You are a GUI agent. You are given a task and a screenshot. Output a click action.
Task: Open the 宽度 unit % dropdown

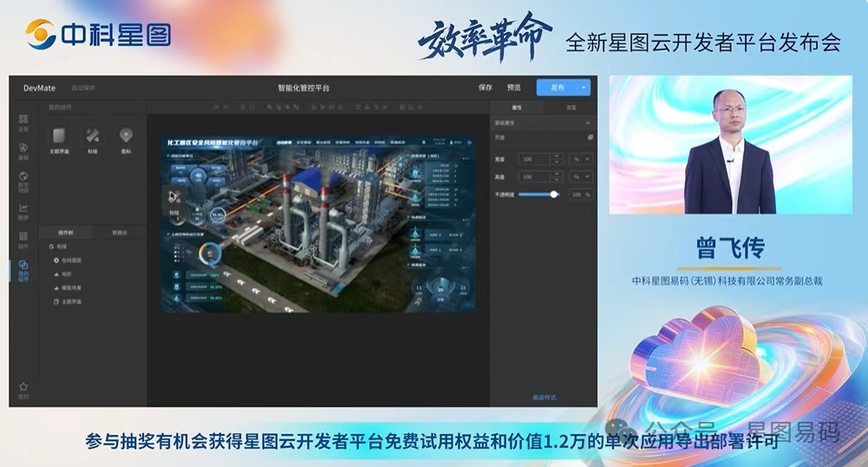(x=581, y=159)
